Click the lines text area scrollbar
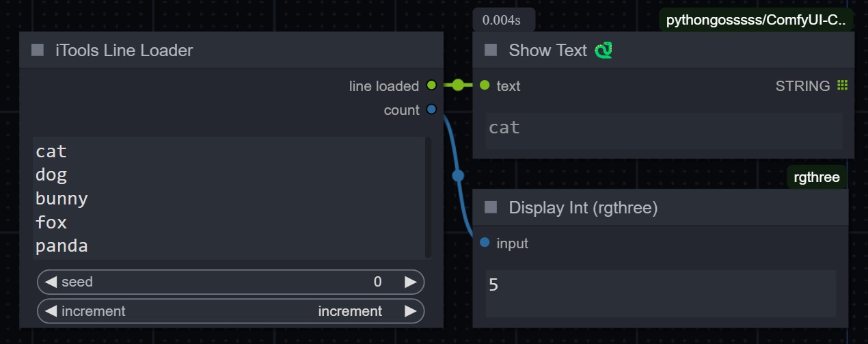 coord(429,197)
